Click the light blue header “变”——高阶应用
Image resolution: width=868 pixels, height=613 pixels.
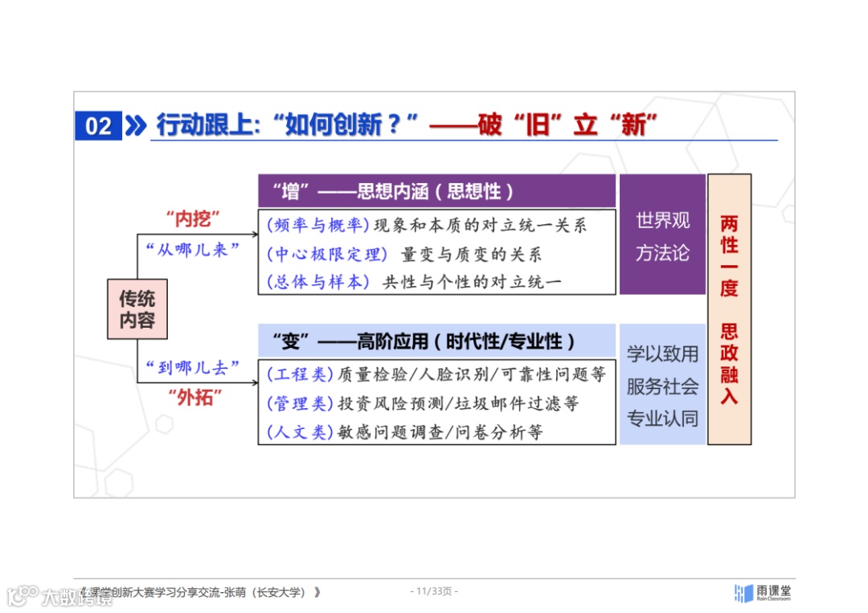(436, 341)
